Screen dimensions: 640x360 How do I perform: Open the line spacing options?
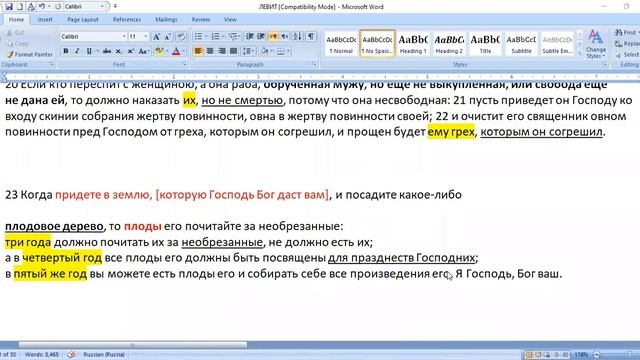[x=248, y=51]
